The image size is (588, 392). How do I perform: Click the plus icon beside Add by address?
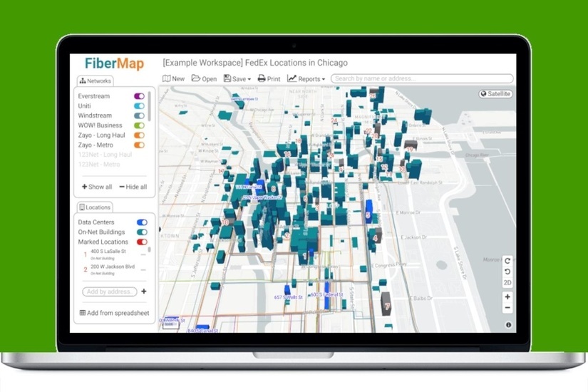click(144, 292)
